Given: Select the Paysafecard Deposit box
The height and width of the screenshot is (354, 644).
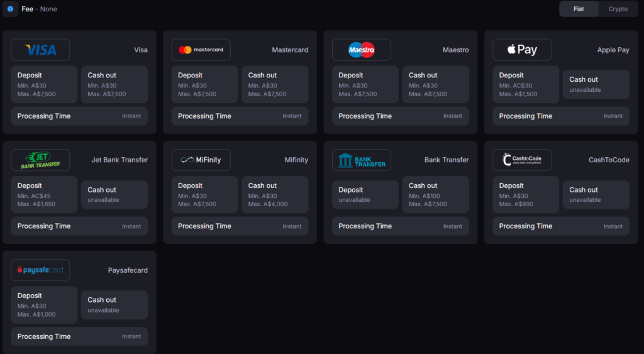Looking at the screenshot, I should [x=44, y=305].
